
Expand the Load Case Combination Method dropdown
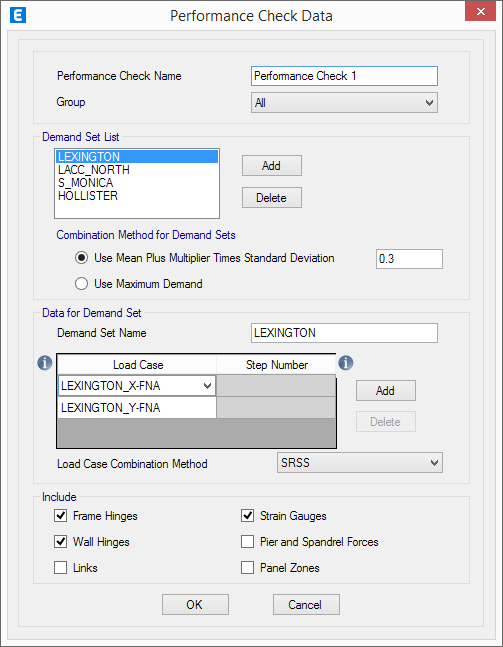coord(360,463)
